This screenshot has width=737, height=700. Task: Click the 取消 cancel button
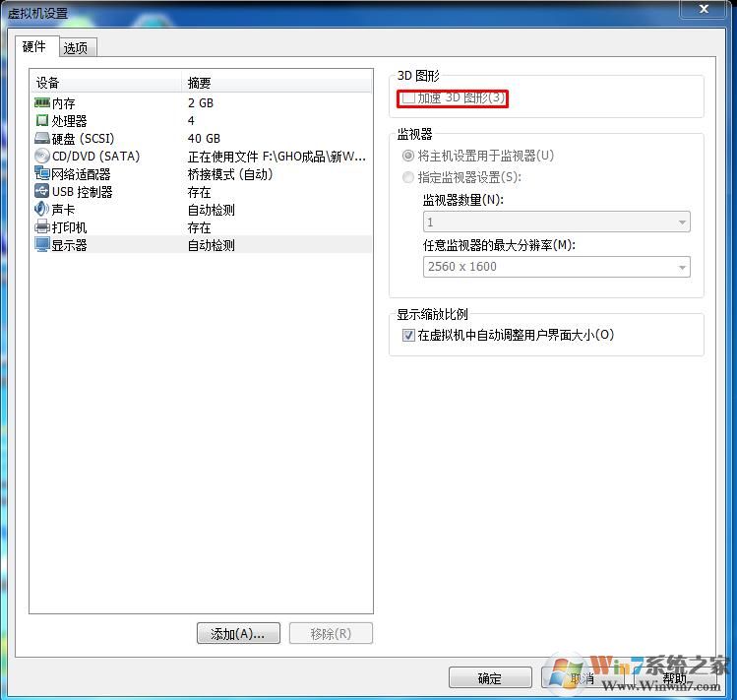[583, 678]
